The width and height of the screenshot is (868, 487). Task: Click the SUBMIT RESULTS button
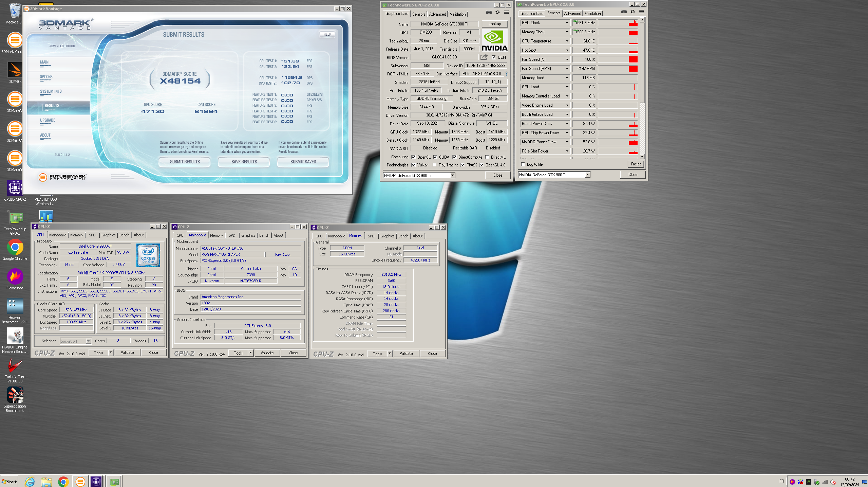click(185, 162)
